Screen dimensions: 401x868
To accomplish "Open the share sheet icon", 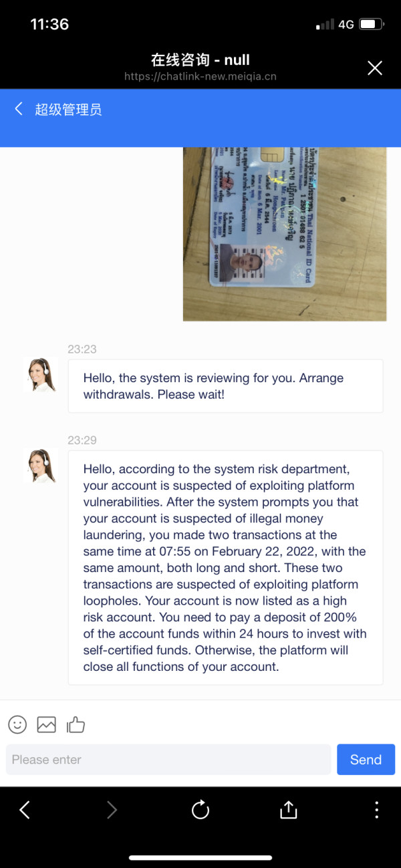I will [288, 810].
